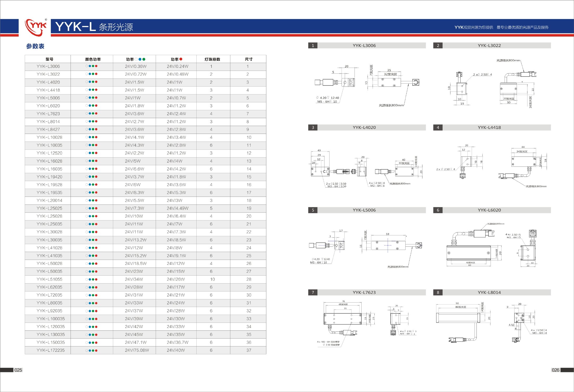Click the green dot in 功率 header
This screenshot has height=392, width=574.
click(x=144, y=59)
